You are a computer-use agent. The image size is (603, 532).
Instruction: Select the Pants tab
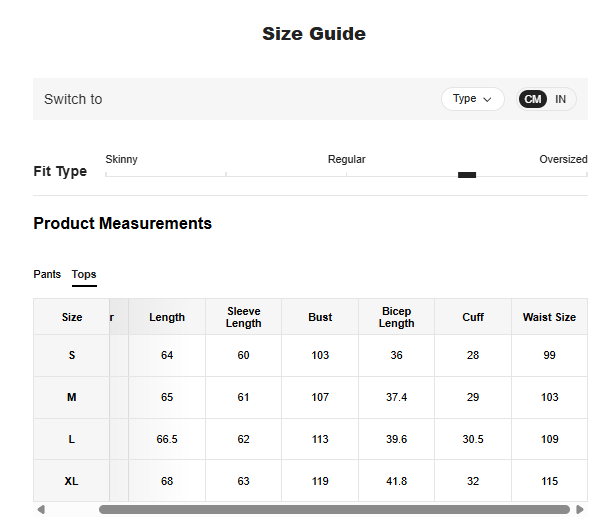(47, 274)
